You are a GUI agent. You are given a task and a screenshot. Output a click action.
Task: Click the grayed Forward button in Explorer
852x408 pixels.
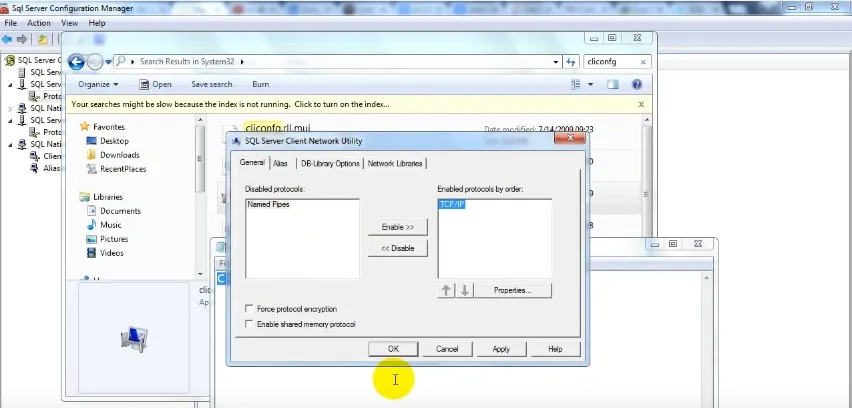(x=95, y=62)
